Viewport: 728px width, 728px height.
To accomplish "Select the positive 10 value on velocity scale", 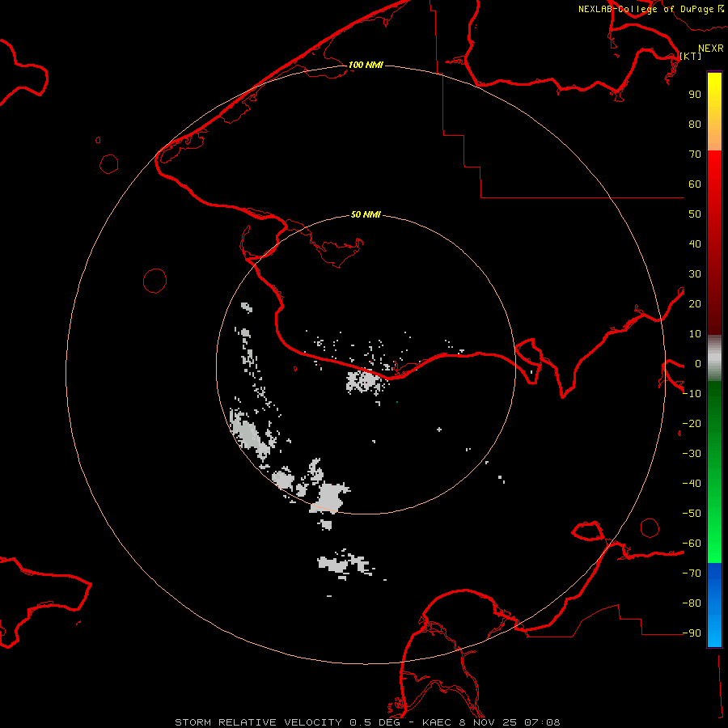I will pos(695,334).
